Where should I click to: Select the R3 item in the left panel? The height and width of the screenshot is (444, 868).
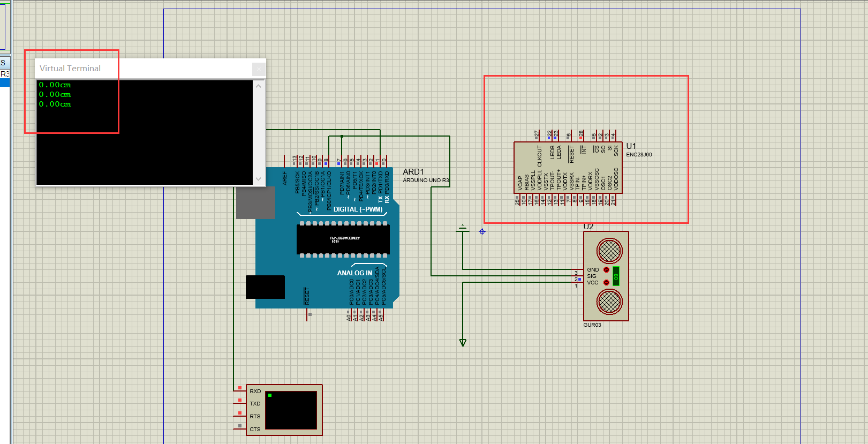(5, 74)
